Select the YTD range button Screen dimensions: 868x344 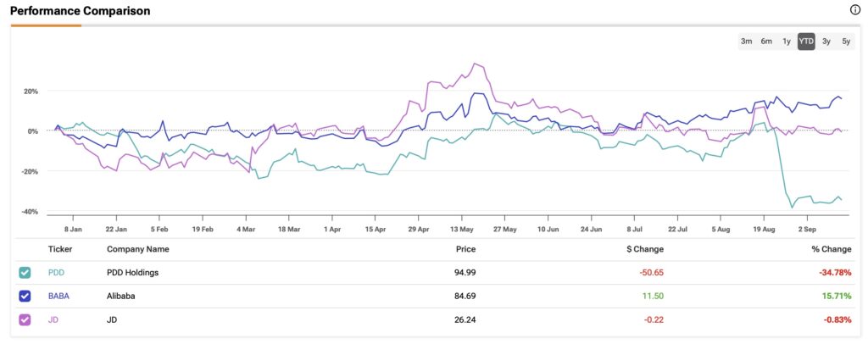tap(806, 42)
